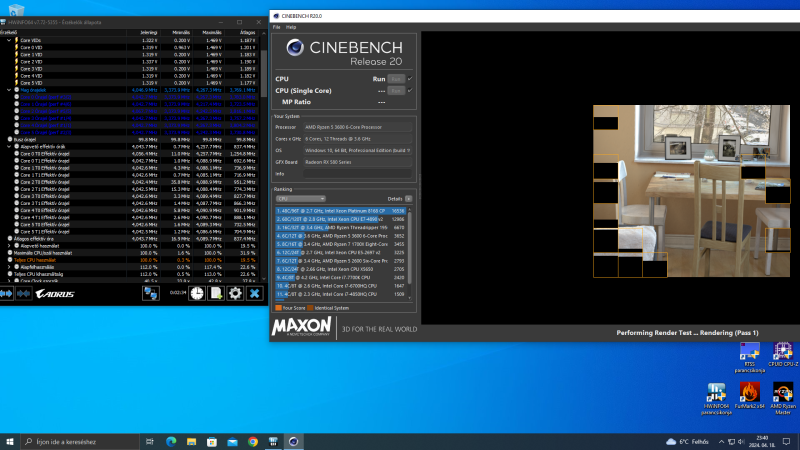Select the Teljes CPU használat row
Viewport: 800px width, 450px height.
tap(131, 260)
